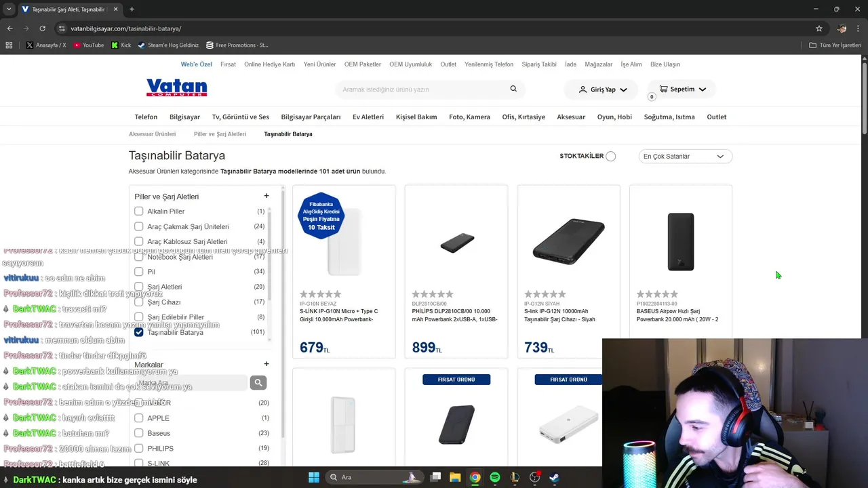The width and height of the screenshot is (868, 488).
Task: Open Windows Start menu
Action: click(314, 477)
